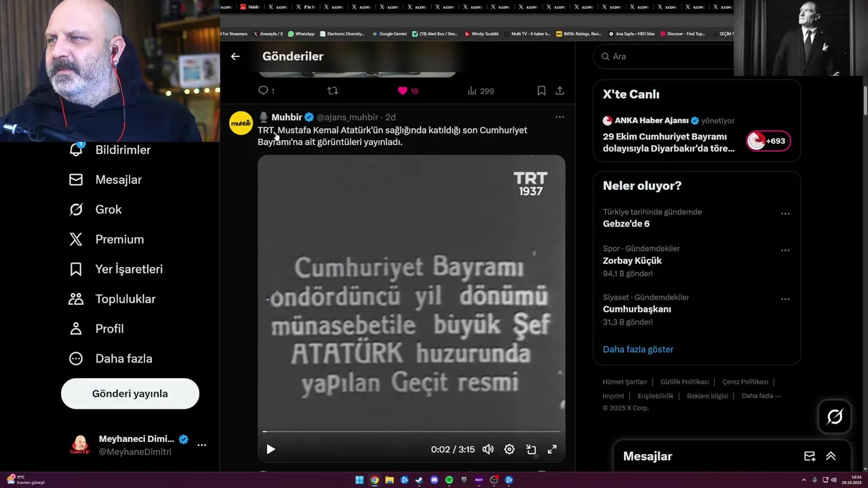Reply to the upper post with 1 comment

(x=266, y=91)
